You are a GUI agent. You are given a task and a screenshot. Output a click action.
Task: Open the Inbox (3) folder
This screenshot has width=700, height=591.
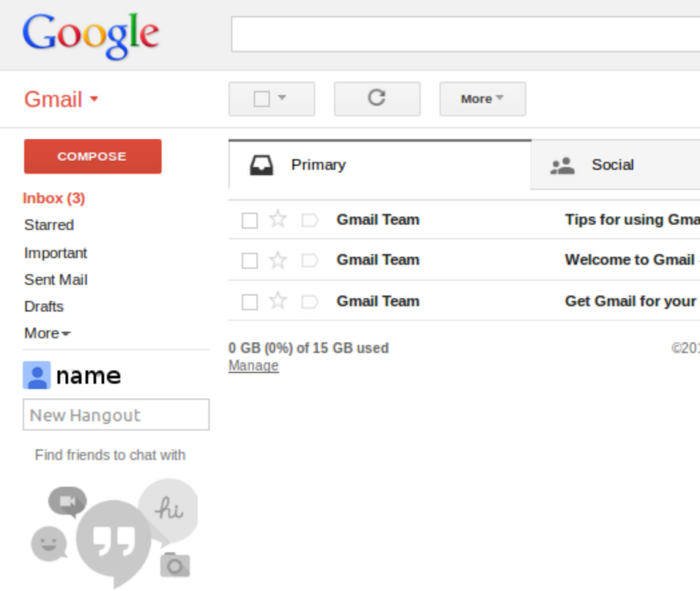pos(54,198)
